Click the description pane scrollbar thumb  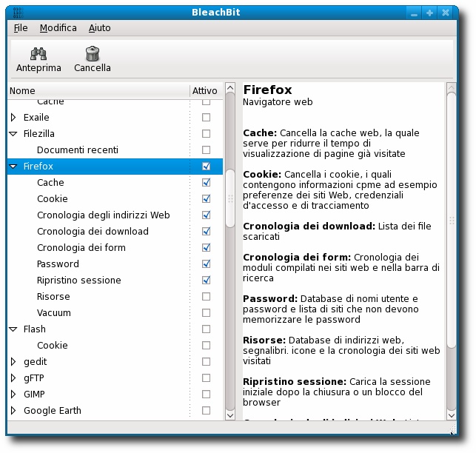[452, 221]
